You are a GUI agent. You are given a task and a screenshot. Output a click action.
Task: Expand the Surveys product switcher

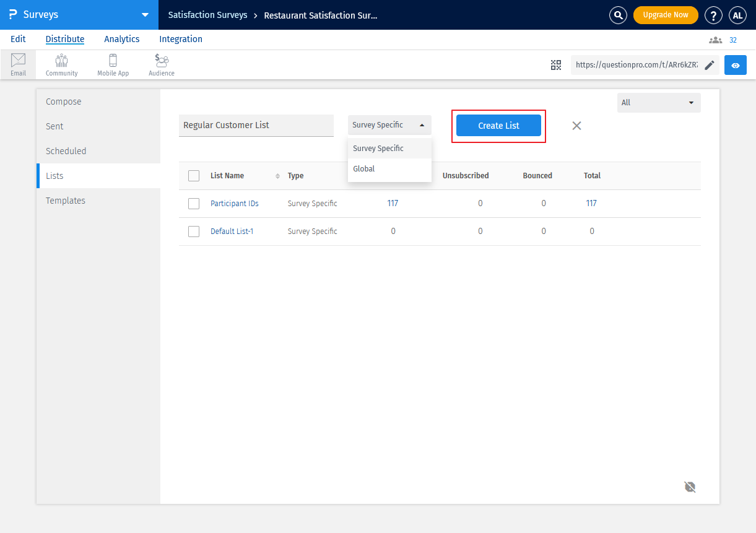(145, 15)
